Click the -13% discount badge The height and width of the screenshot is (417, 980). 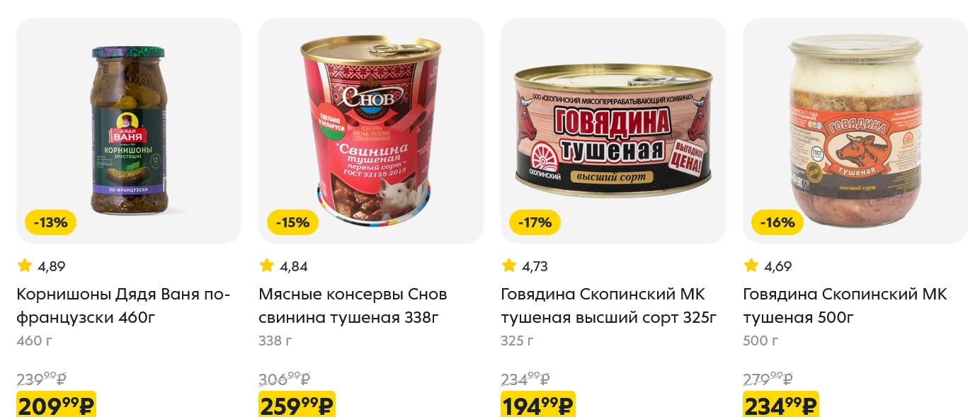pos(50,222)
